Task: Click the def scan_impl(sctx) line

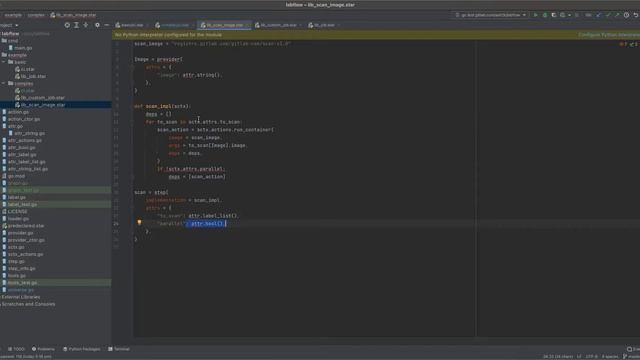Action: coord(162,106)
